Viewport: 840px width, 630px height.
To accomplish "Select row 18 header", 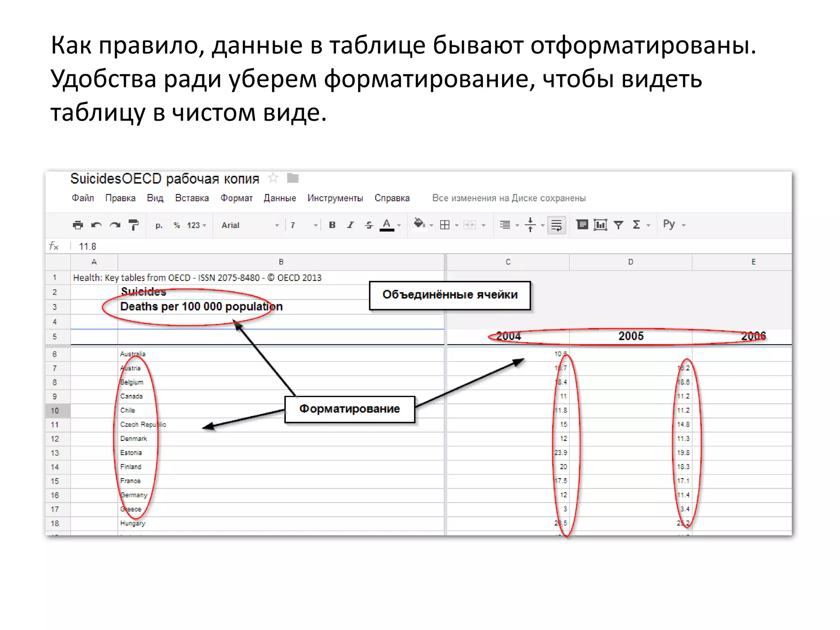I will coord(58,523).
